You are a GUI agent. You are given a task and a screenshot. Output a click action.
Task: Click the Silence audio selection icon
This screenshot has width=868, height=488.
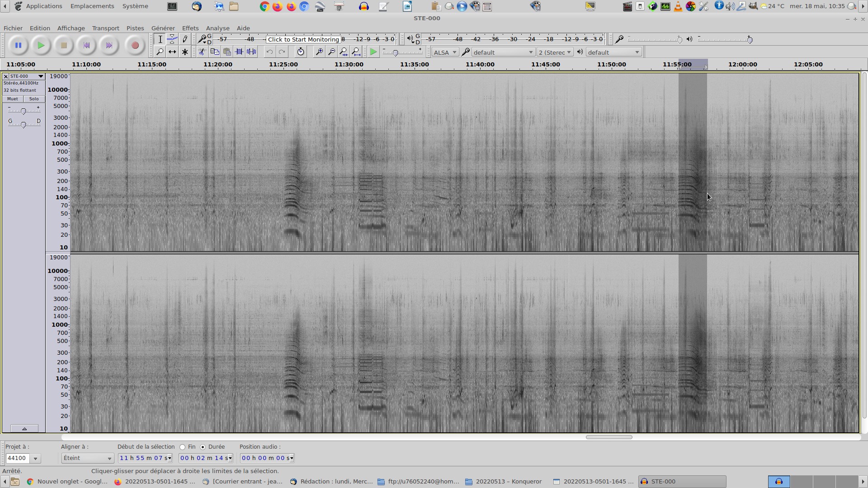pos(252,52)
